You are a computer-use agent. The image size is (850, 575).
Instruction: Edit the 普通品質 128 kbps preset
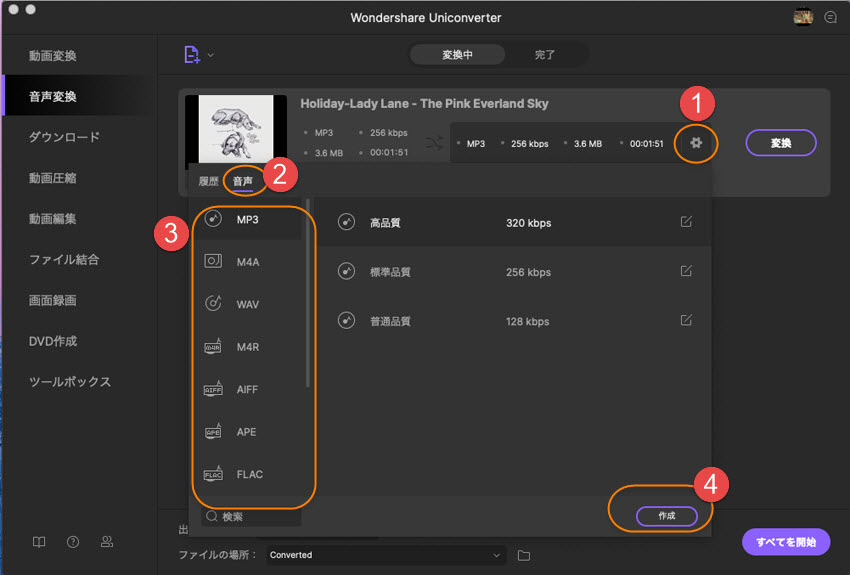pyautogui.click(x=686, y=320)
